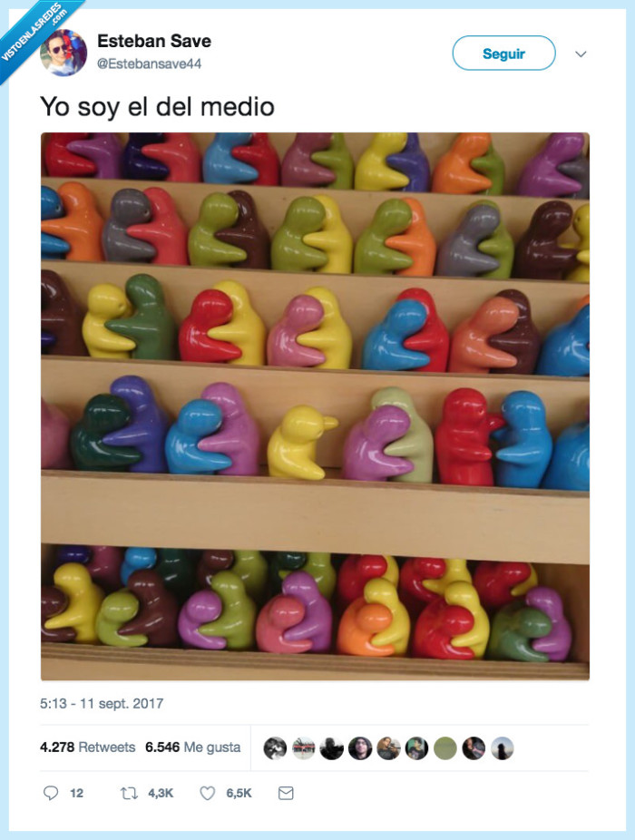635x840 pixels.
Task: Click the solid green liker avatar
Action: point(444,748)
